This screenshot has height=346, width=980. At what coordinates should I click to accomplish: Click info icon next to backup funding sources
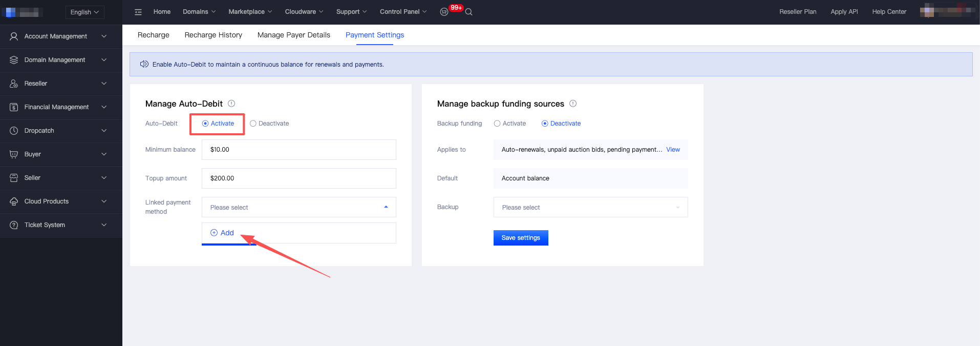(573, 104)
